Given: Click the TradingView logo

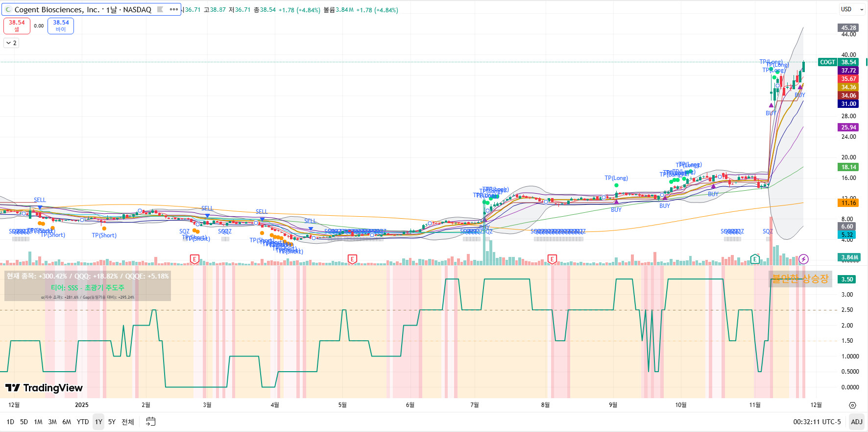Looking at the screenshot, I should 44,388.
